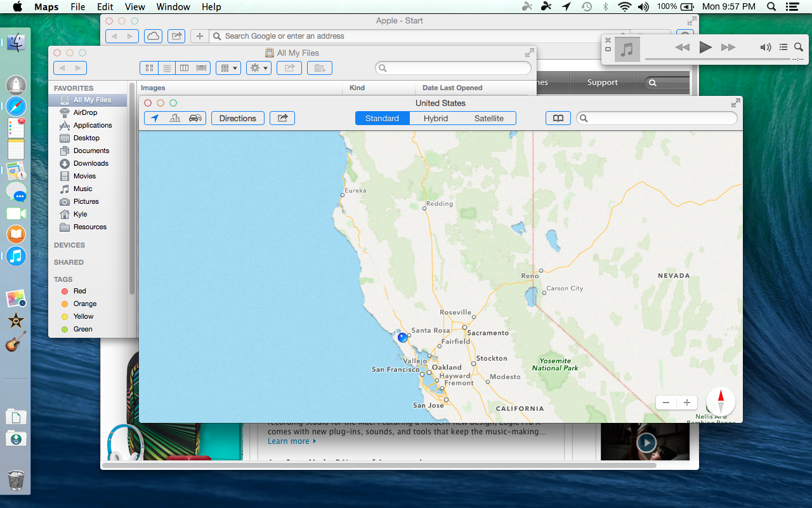Switch Finder to column view
The height and width of the screenshot is (508, 812).
[x=185, y=68]
